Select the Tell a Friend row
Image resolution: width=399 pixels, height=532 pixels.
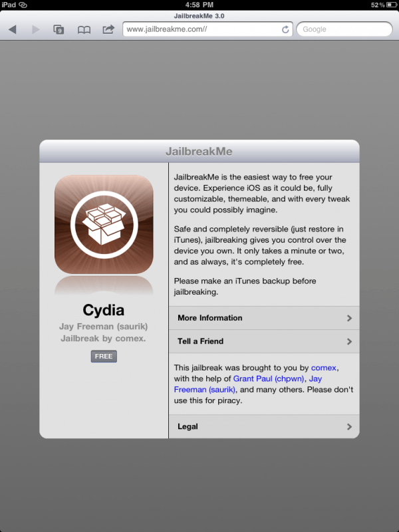pyautogui.click(x=264, y=341)
